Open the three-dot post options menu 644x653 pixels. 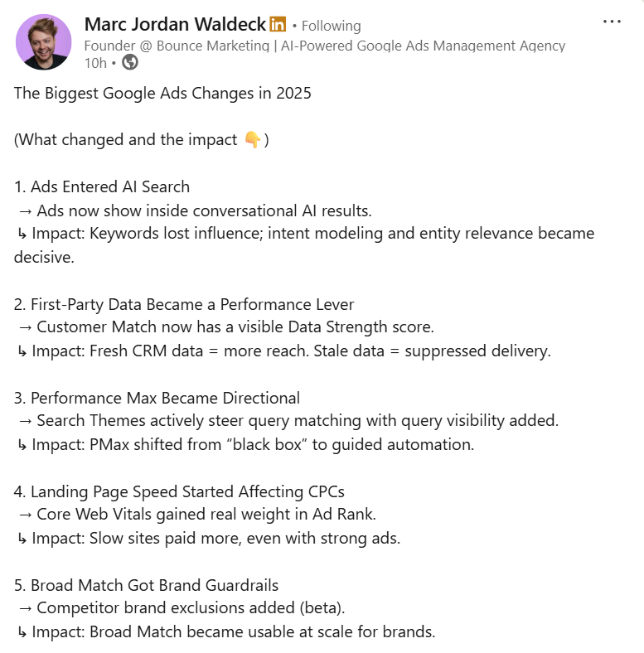click(x=612, y=22)
